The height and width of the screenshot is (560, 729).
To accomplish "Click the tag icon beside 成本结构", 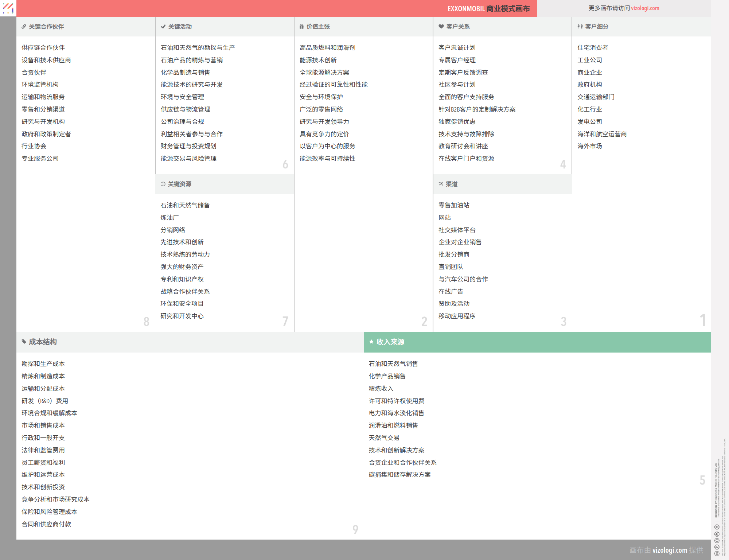I will pos(24,342).
